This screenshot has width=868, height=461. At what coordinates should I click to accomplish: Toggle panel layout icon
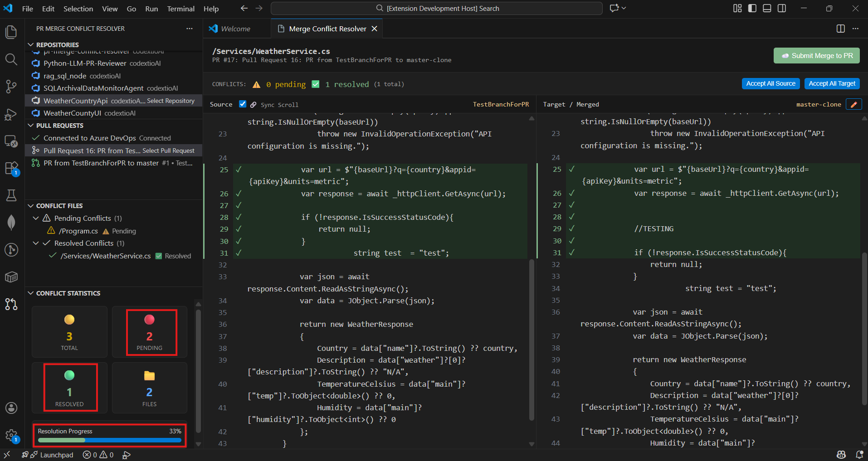point(767,8)
